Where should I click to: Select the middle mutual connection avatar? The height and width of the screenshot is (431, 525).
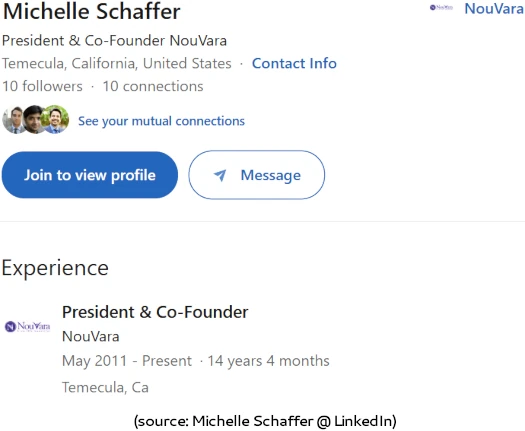click(x=33, y=120)
